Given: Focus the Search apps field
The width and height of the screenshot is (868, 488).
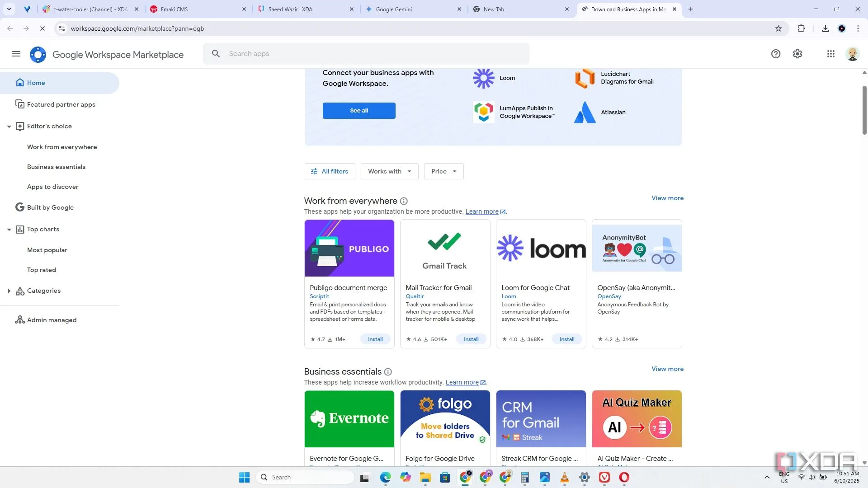Looking at the screenshot, I should [366, 54].
